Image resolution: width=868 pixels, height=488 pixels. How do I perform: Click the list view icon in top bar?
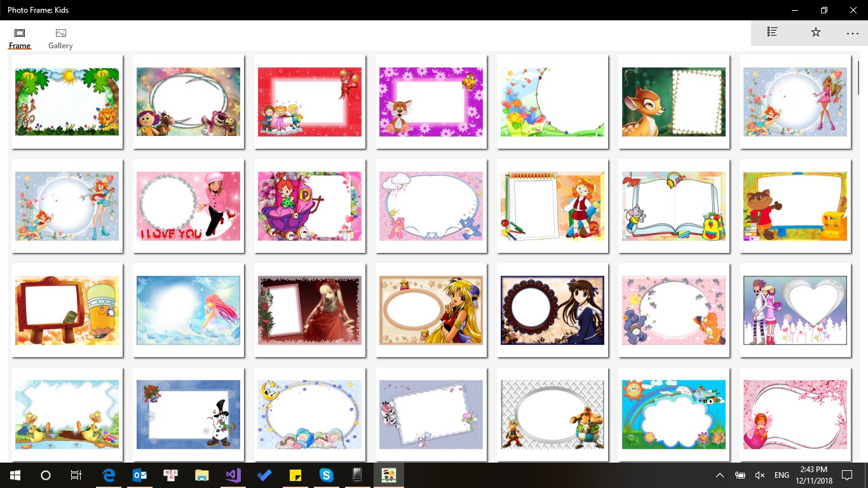click(773, 32)
